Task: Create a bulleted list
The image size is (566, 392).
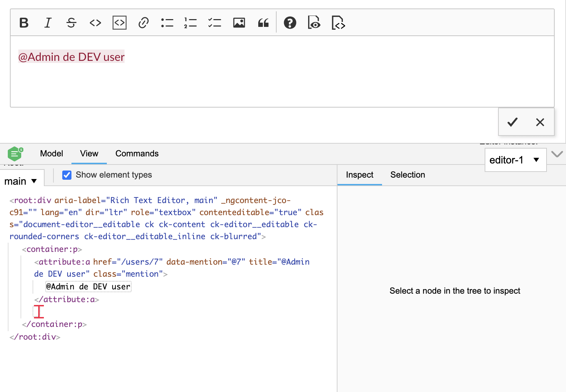Action: click(167, 23)
